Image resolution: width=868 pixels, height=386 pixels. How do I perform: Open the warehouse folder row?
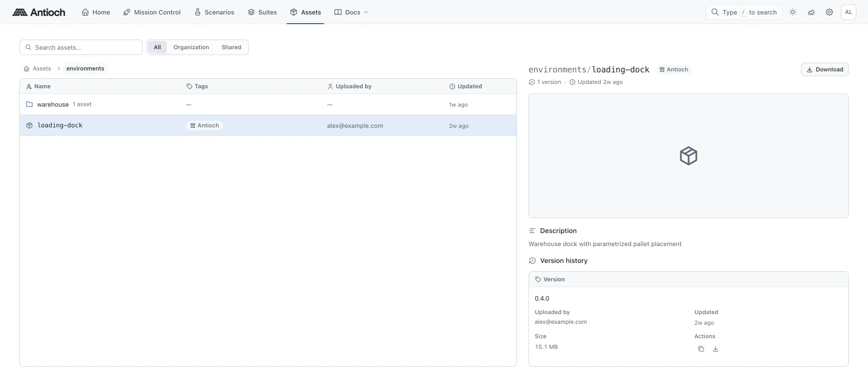click(x=268, y=104)
